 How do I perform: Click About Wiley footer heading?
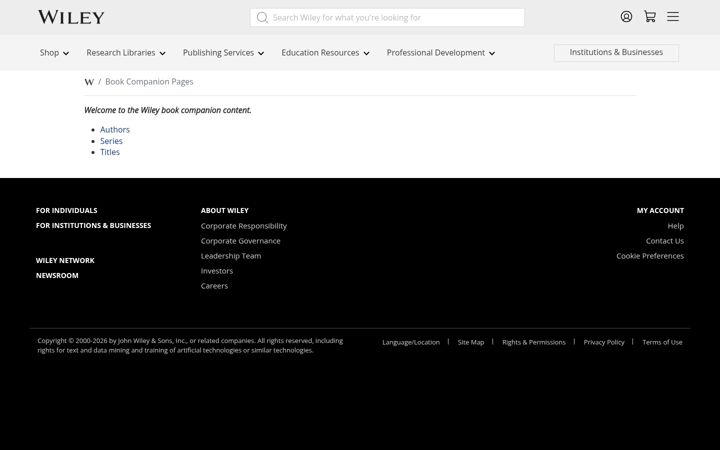[225, 210]
